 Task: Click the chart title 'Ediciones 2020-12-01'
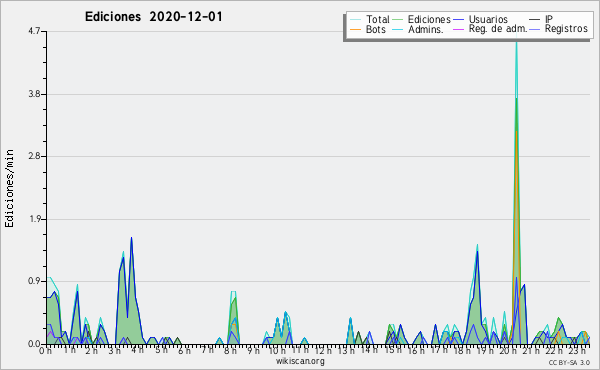[153, 17]
